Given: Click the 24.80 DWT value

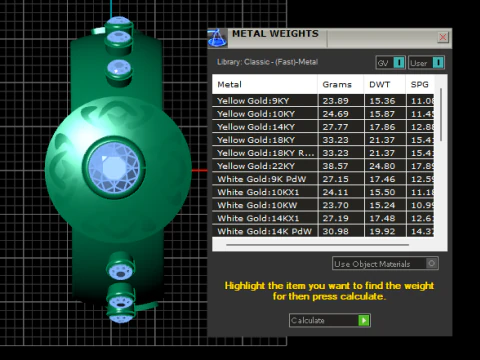Looking at the screenshot, I should point(382,166).
